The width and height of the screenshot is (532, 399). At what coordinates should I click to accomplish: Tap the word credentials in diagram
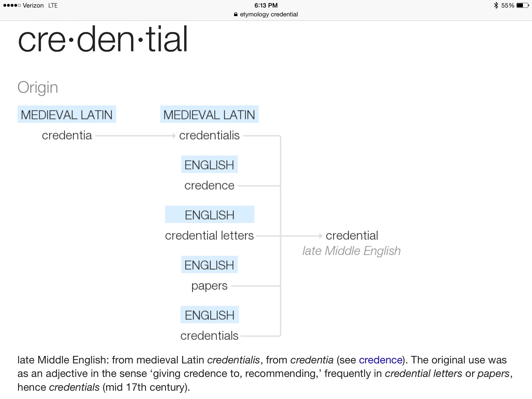click(x=209, y=336)
